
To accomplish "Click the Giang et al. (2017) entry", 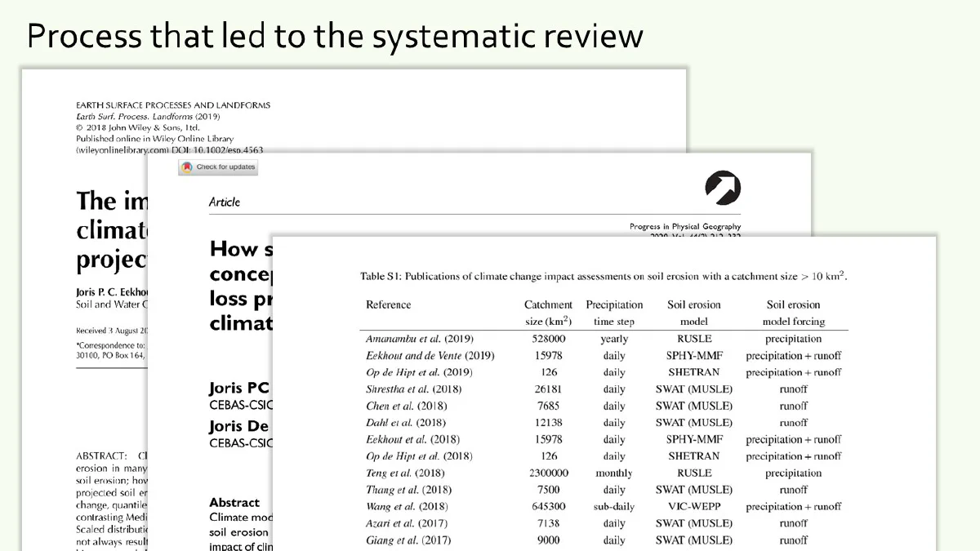I will (x=408, y=540).
